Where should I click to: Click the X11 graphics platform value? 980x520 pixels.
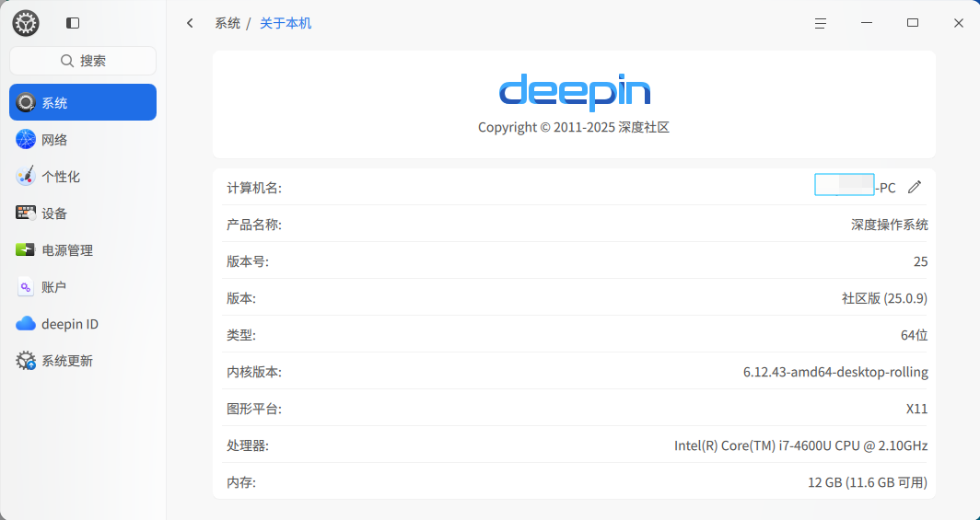[916, 409]
